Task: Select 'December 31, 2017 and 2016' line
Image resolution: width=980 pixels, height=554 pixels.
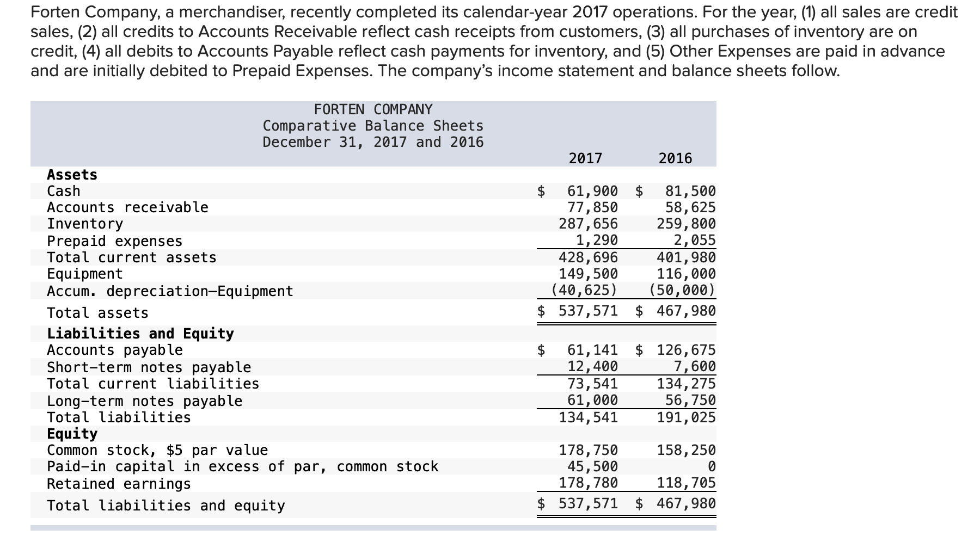Action: 373,142
